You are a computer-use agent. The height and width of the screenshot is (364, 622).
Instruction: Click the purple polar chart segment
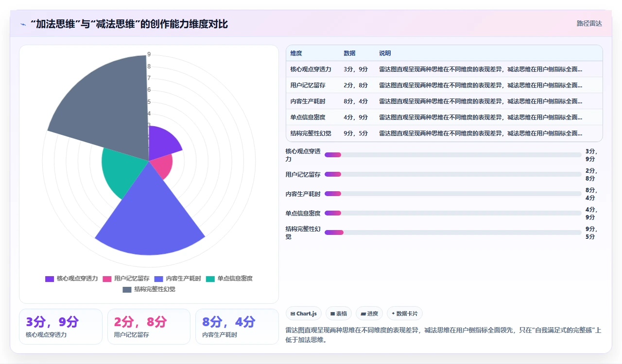(x=162, y=143)
